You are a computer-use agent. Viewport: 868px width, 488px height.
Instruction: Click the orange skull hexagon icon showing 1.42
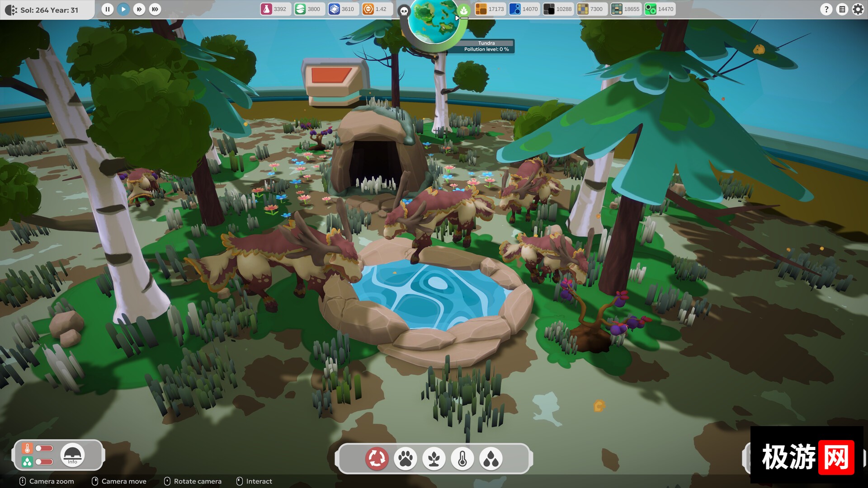tap(368, 9)
